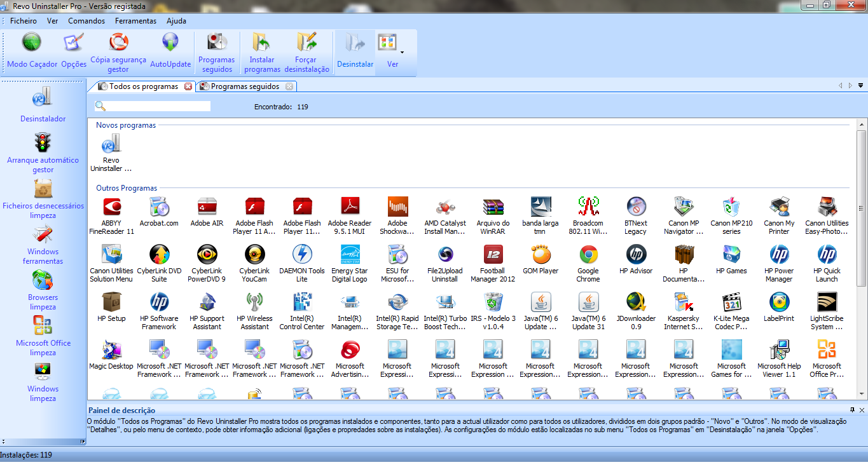The image size is (868, 462).
Task: Select Kaspersky Internet Security icon
Action: coord(684,311)
